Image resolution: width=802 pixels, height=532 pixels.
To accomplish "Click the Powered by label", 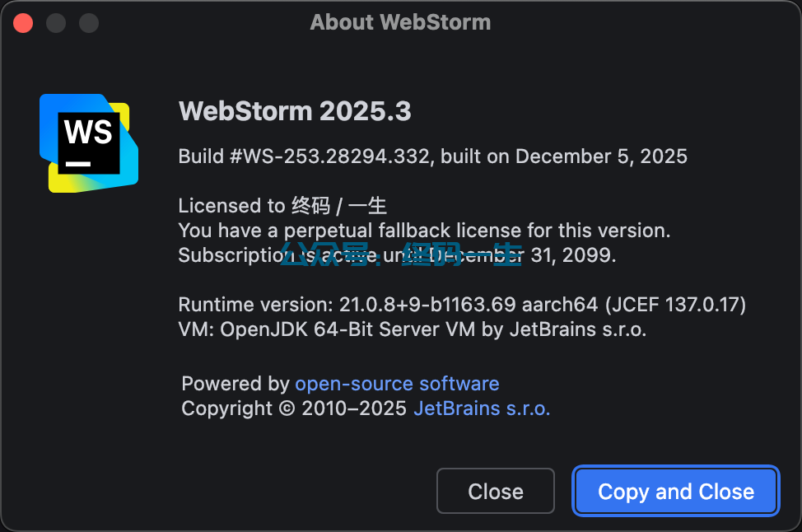I will tap(235, 384).
